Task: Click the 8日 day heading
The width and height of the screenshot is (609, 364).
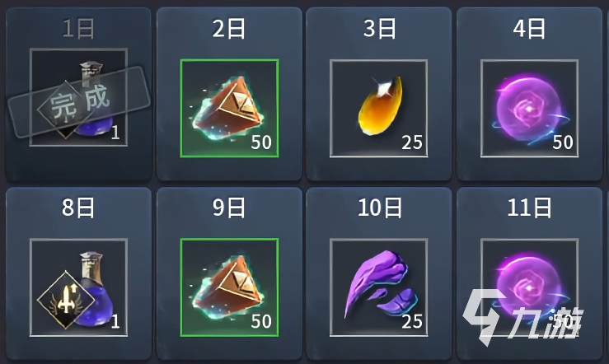Action: click(78, 208)
